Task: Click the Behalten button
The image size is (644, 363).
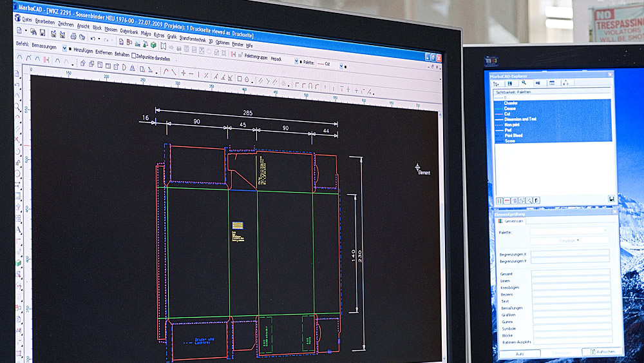Action: tap(122, 54)
